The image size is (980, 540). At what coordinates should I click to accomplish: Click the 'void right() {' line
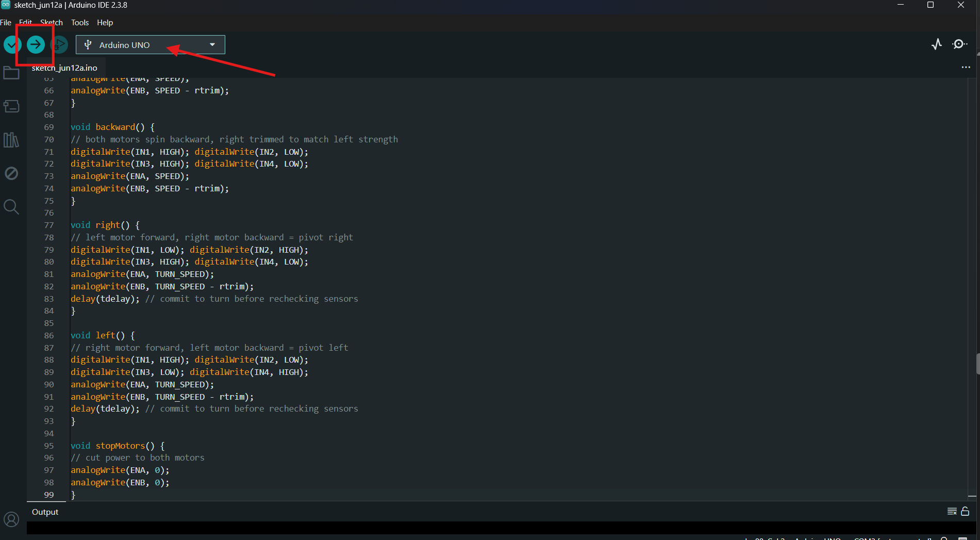point(105,225)
